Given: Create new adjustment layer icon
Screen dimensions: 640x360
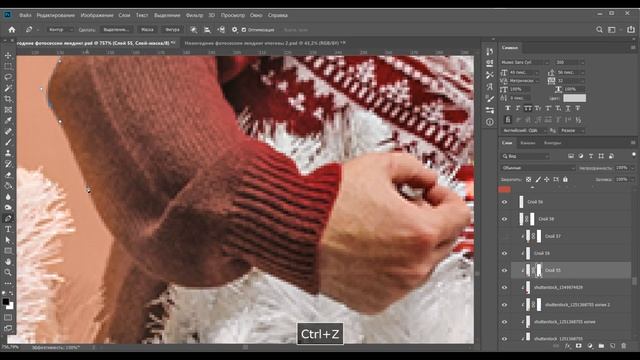Looking at the screenshot, I should (590, 346).
